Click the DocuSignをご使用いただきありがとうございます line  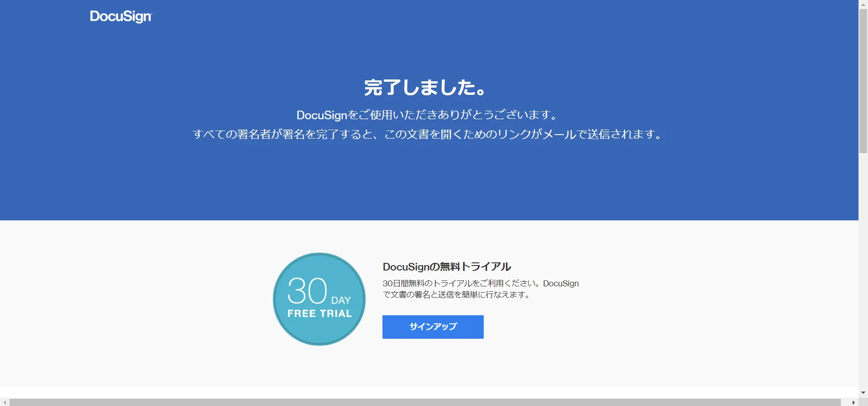427,115
